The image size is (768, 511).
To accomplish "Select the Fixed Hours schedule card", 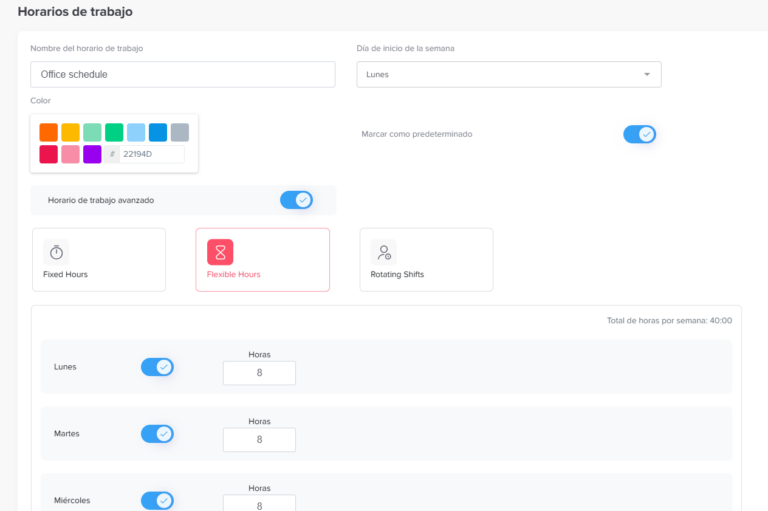I will pyautogui.click(x=99, y=260).
